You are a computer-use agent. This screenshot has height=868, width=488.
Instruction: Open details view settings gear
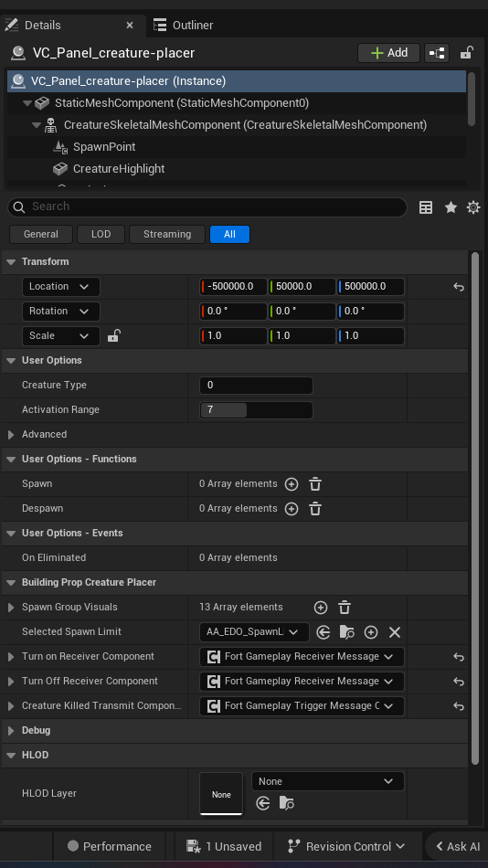pyautogui.click(x=473, y=207)
